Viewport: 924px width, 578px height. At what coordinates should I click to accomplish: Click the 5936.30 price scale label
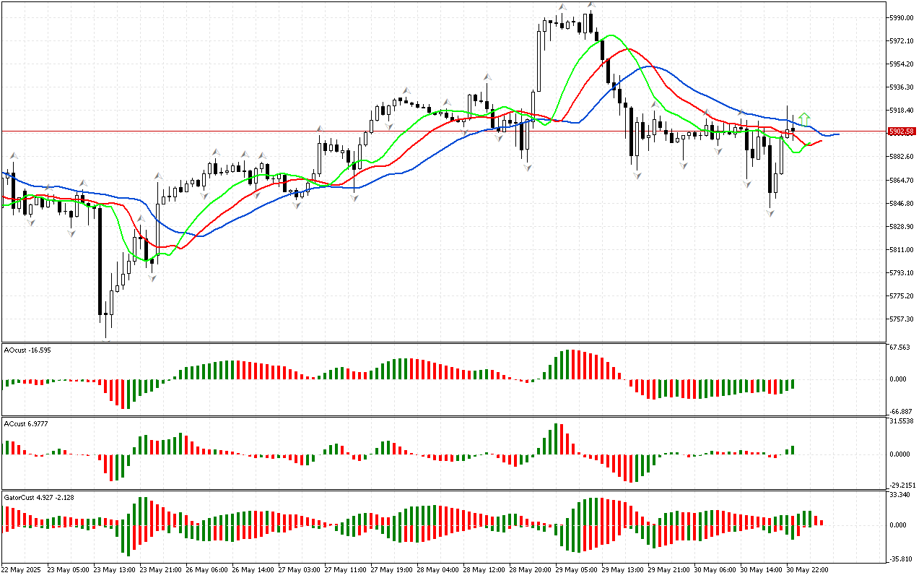coord(902,87)
